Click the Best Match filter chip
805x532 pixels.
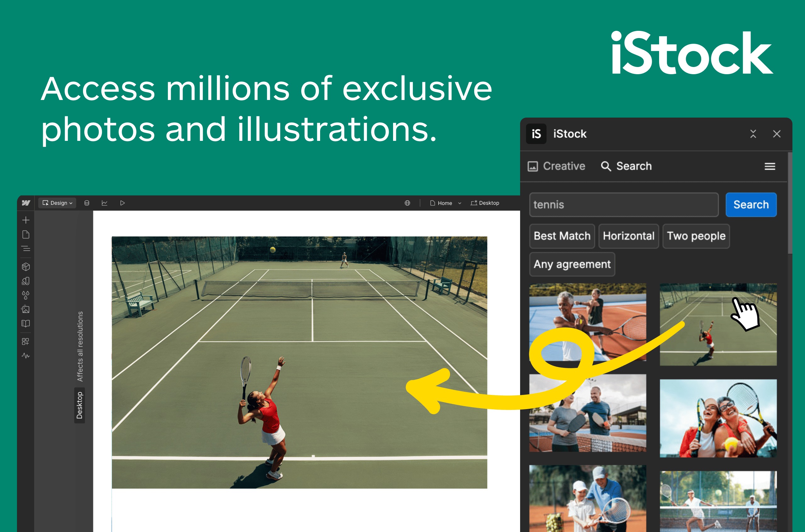pyautogui.click(x=562, y=236)
